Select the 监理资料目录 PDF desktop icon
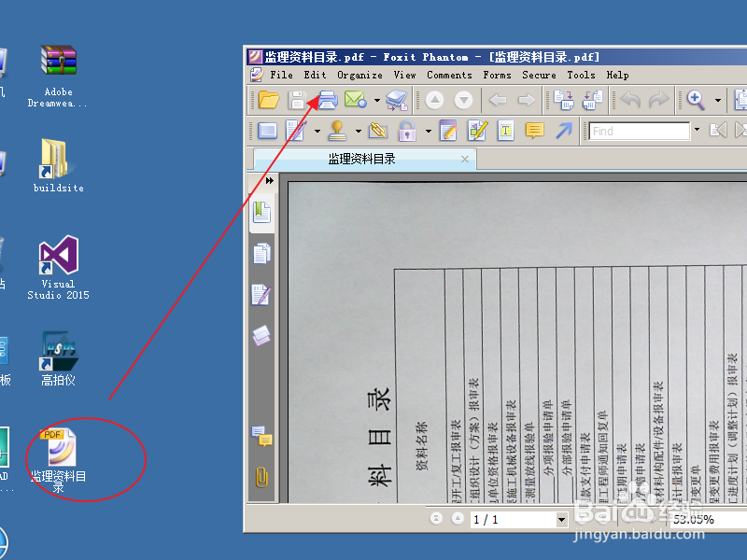This screenshot has width=747, height=560. click(x=59, y=460)
